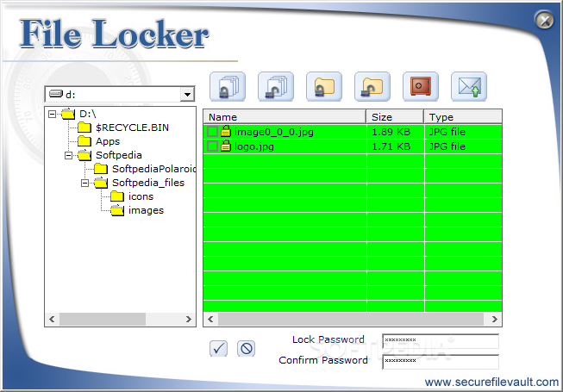Select the image0_0_0.jpg file name
The width and height of the screenshot is (563, 392).
click(x=274, y=132)
